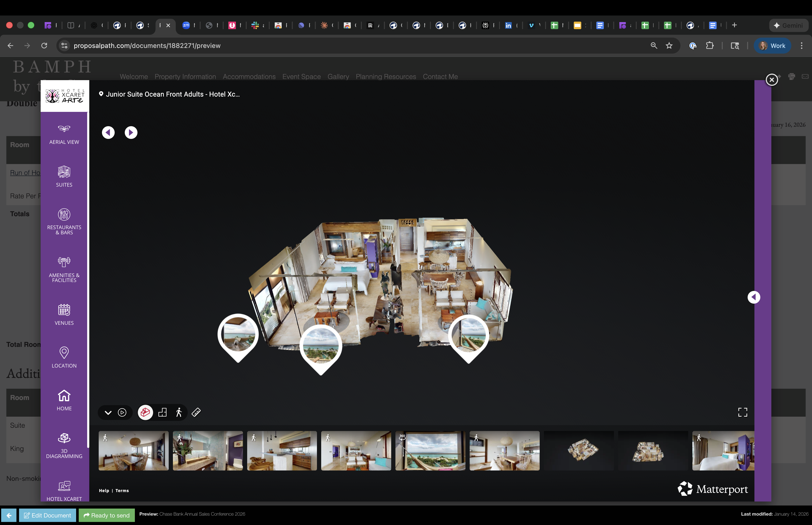Screen dimensions: 812x525
Task: Open the Gallery nav tab
Action: (338, 77)
